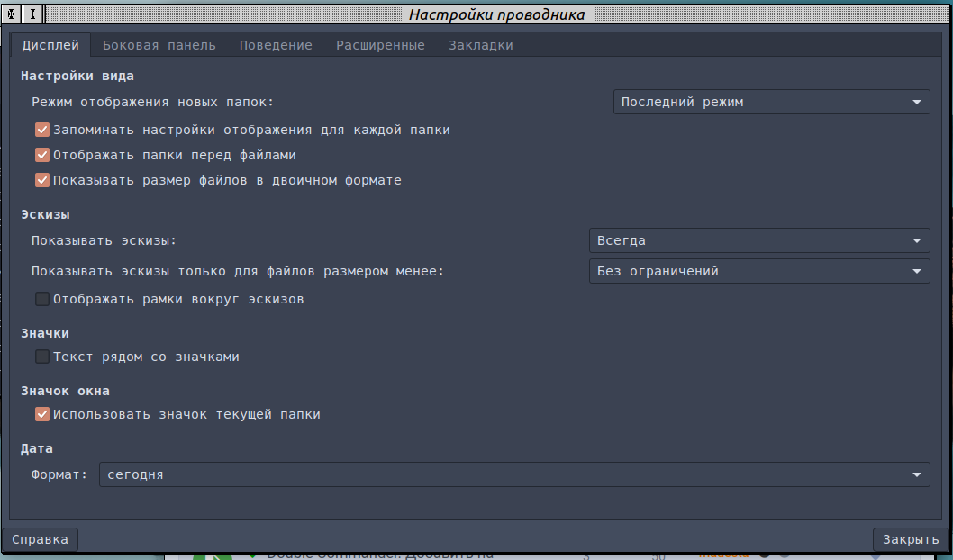953x560 pixels.
Task: Open the Боковая панель tab
Action: [x=159, y=45]
